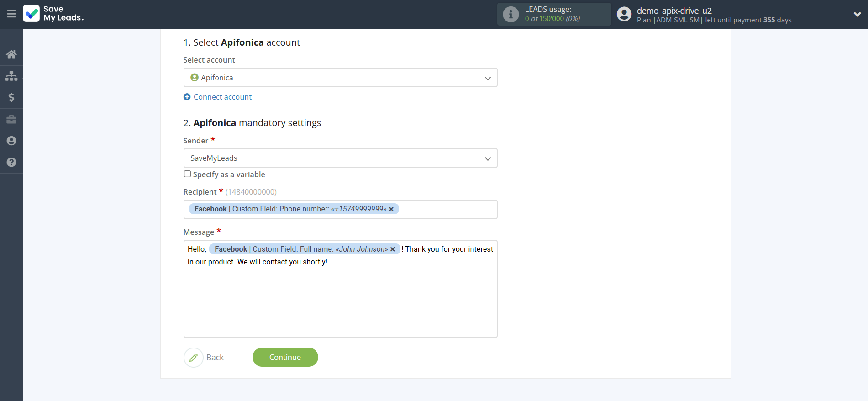Viewport: 868px width, 401px height.
Task: Enable the Specify as a variable checkbox
Action: 187,174
